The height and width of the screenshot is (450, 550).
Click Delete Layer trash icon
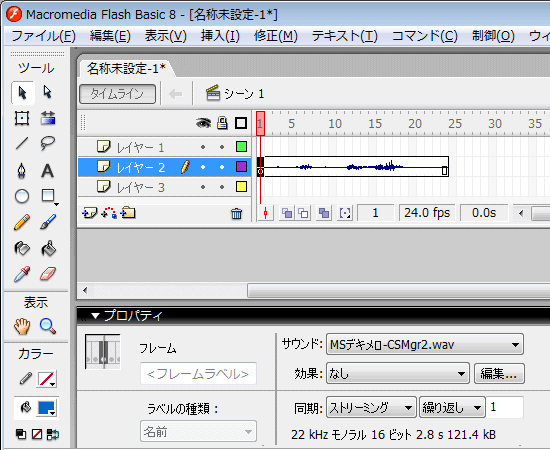[x=236, y=213]
